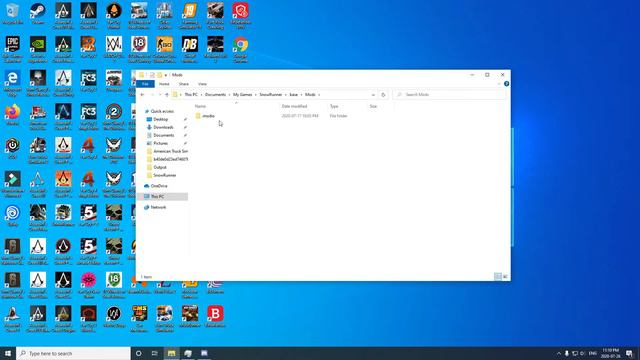640x360 pixels.
Task: Jump to My Games in breadcrumb
Action: 242,95
